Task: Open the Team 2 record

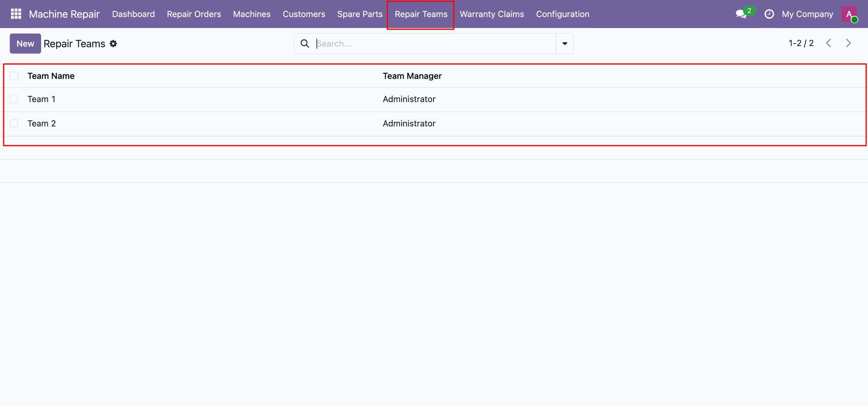Action: click(x=42, y=123)
